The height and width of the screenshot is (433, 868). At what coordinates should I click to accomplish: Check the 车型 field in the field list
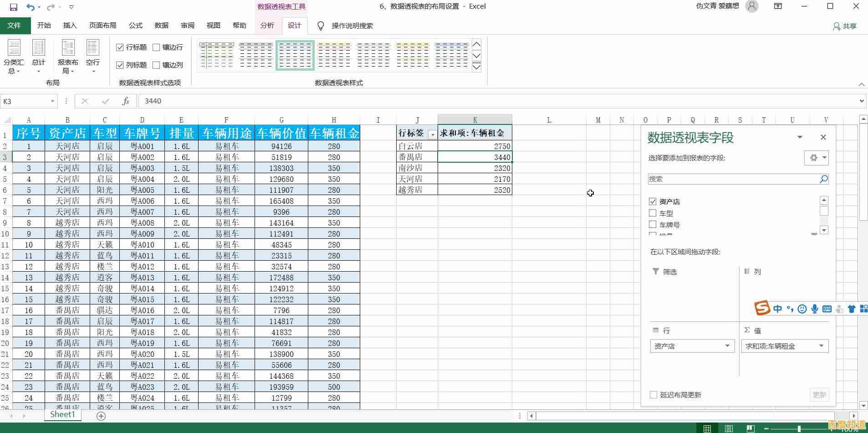(654, 213)
